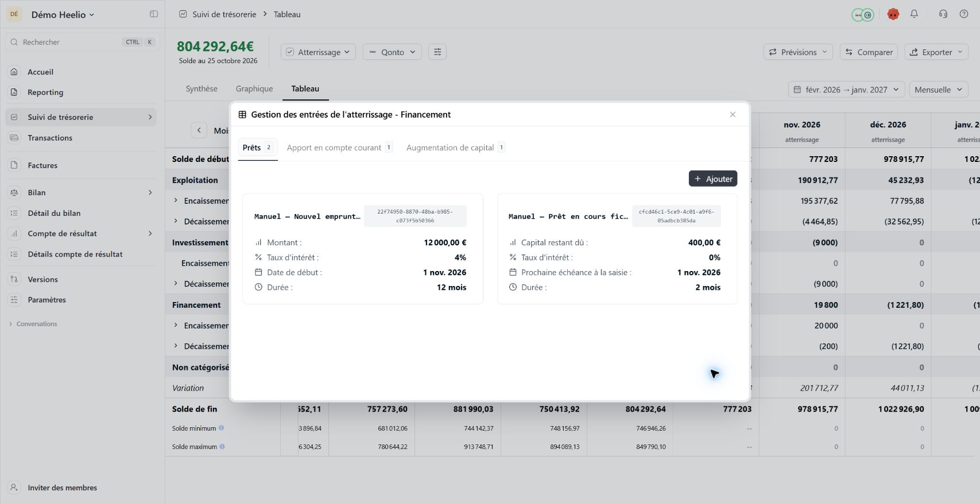The height and width of the screenshot is (503, 980).
Task: Switch to the Synthèse tab
Action: 202,89
